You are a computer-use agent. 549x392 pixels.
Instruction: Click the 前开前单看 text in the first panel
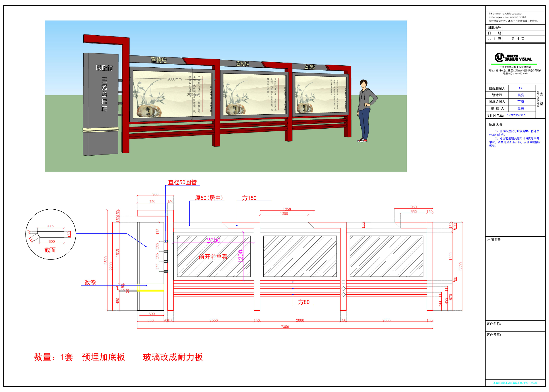click(213, 257)
